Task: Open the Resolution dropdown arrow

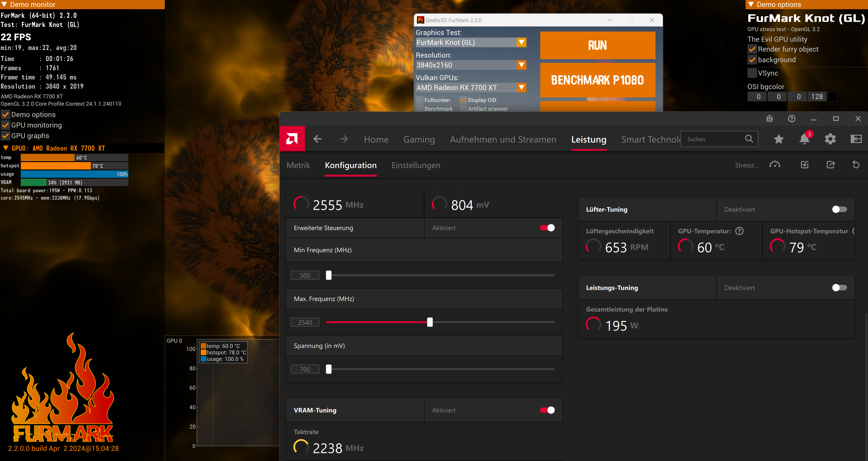Action: pos(521,65)
